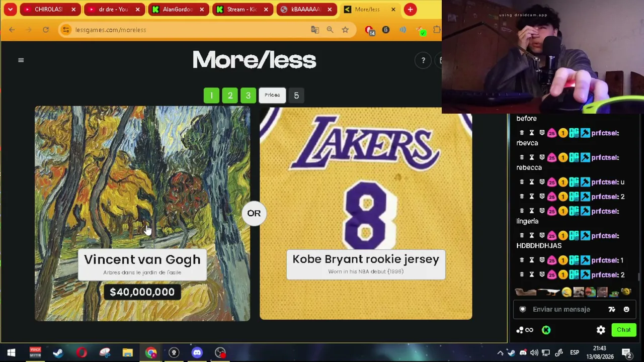
Task: Switch to the kBAAAAAA browser tab
Action: (x=306, y=9)
